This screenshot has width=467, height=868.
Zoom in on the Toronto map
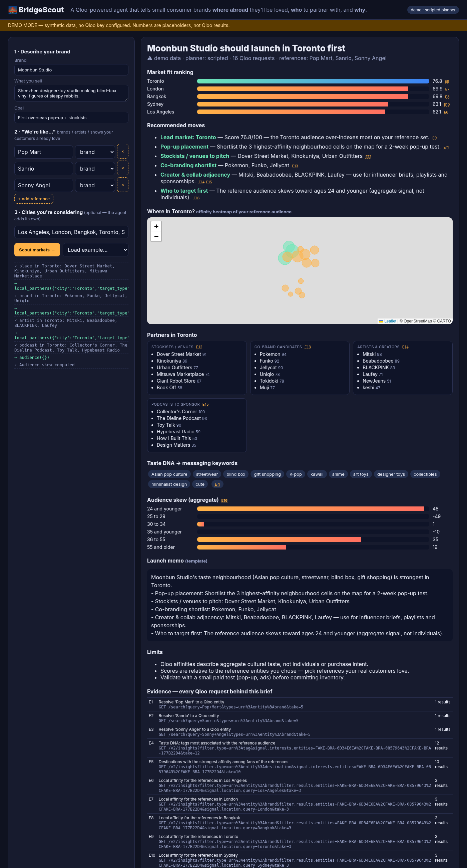coord(156,226)
